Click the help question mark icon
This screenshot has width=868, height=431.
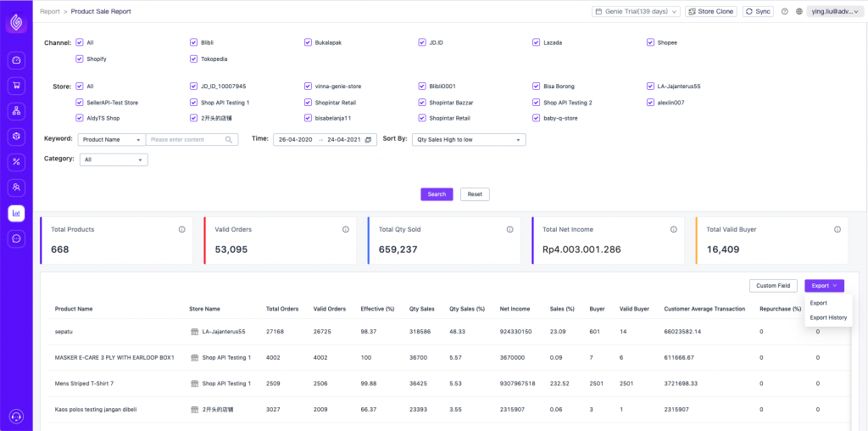point(784,12)
